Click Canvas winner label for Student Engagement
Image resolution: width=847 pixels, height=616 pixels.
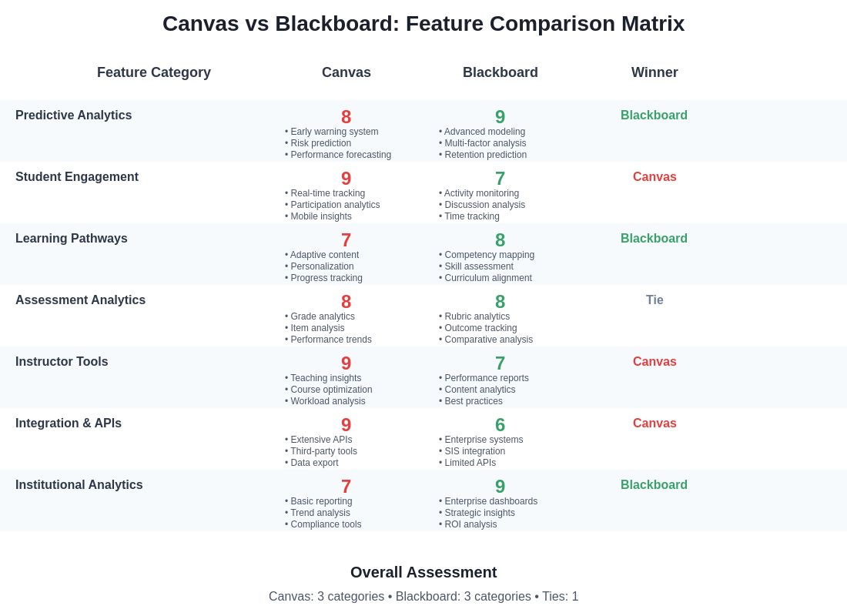(654, 177)
